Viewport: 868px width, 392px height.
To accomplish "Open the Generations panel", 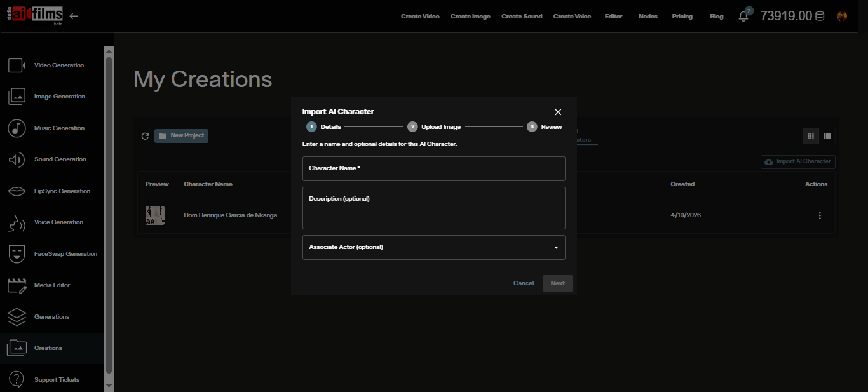I will click(x=51, y=316).
